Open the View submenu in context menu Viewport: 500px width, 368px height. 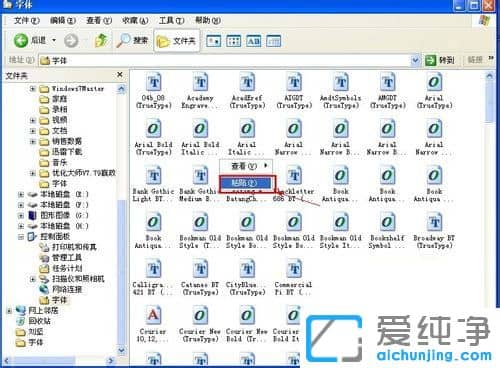click(247, 166)
